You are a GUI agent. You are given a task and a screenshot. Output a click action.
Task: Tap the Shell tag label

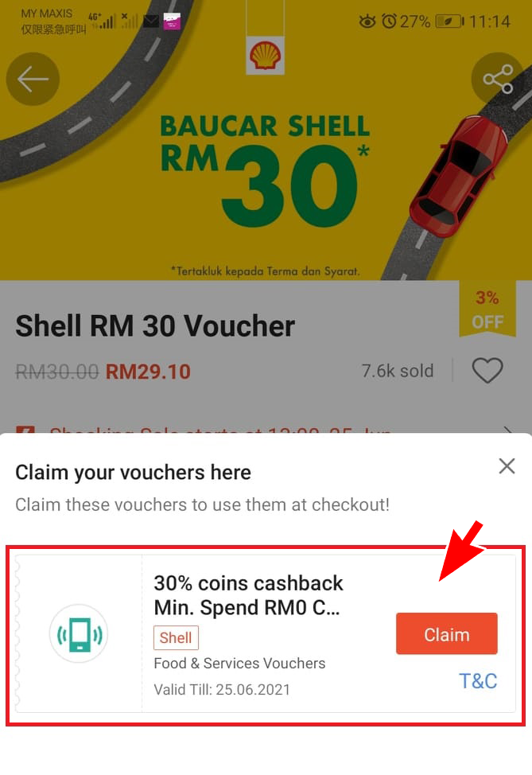coord(176,637)
